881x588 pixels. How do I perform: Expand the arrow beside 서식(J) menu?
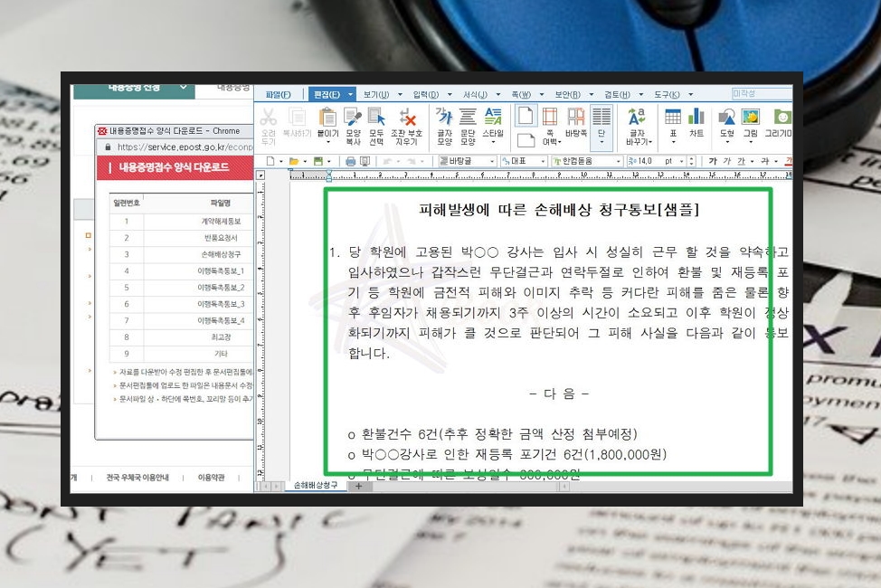(497, 94)
